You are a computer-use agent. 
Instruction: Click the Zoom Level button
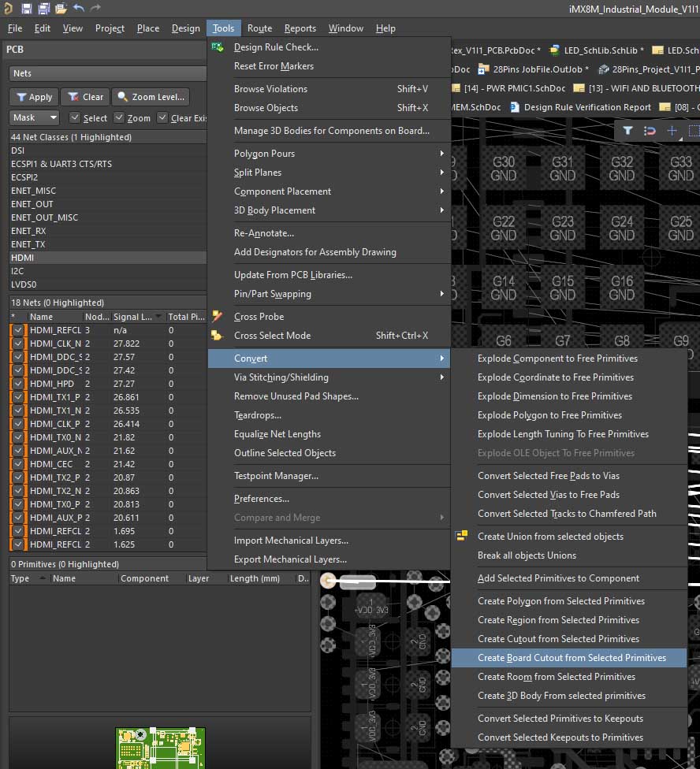151,97
